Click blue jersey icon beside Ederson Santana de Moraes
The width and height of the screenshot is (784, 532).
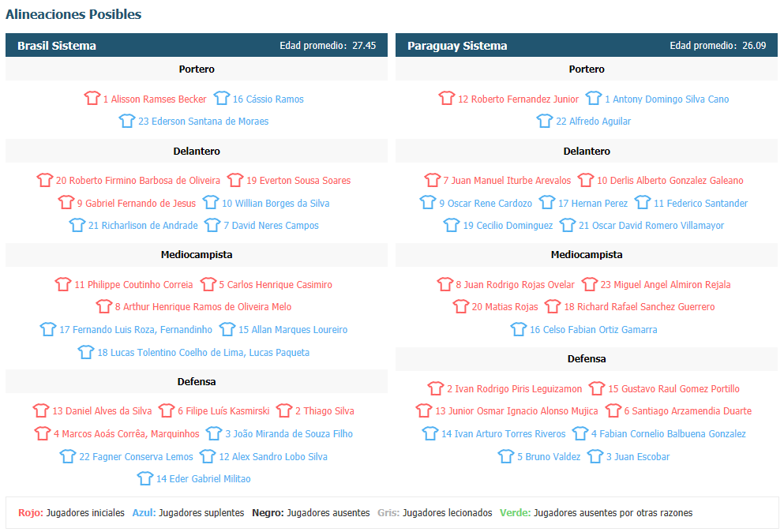[127, 121]
